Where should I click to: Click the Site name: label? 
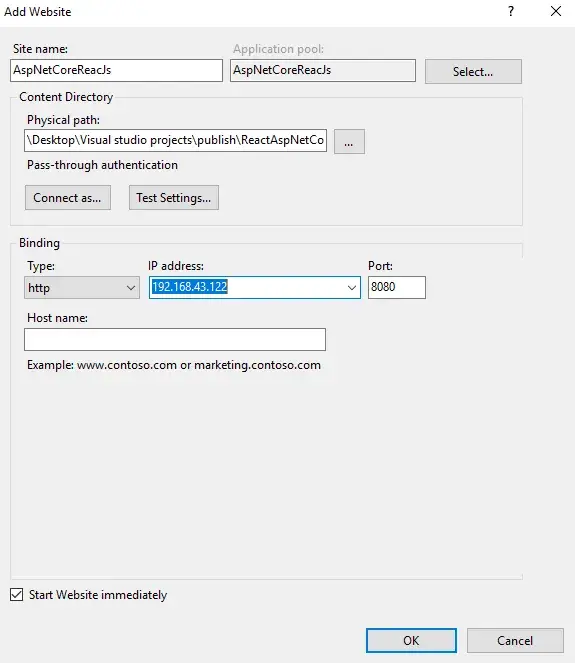(40, 49)
